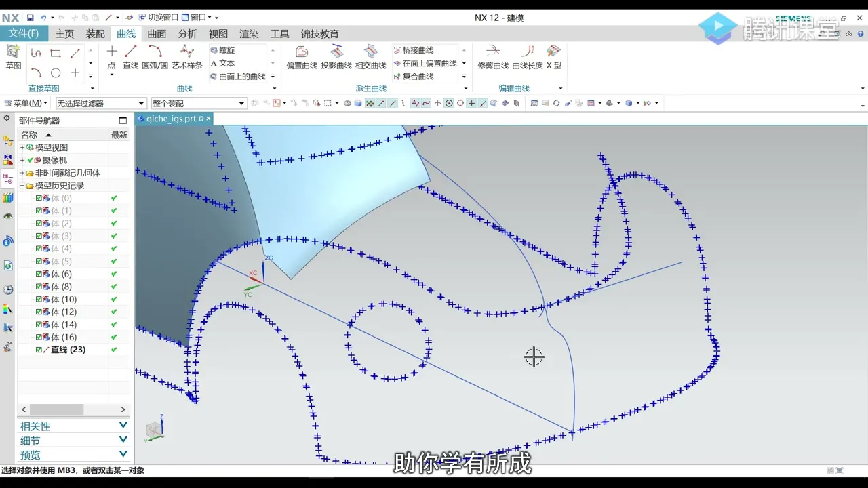Select the 修剪曲线 (Trim Curve) tool
The height and width of the screenshot is (488, 868).
(493, 59)
